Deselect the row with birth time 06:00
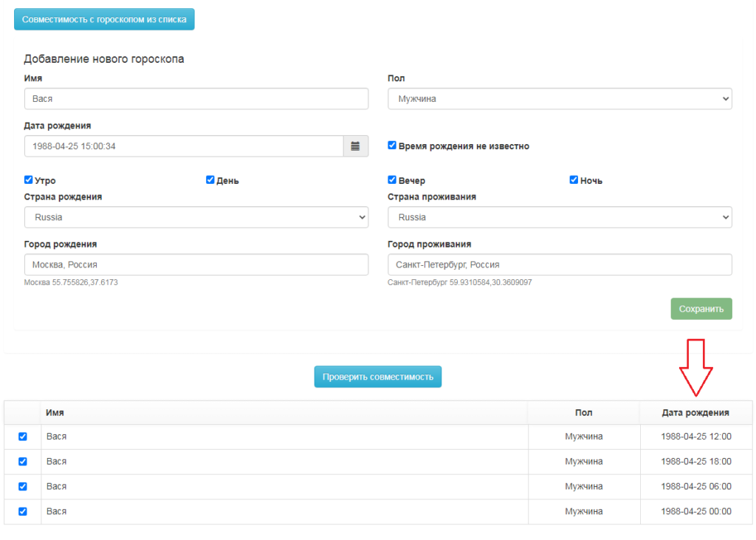The image size is (756, 540). click(22, 486)
